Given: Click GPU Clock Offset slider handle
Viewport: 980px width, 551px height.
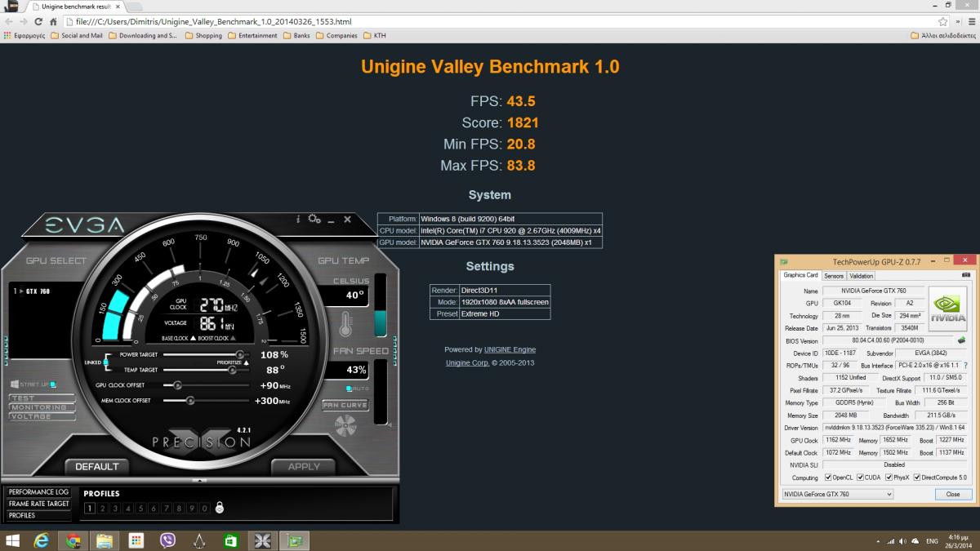Looking at the screenshot, I should 177,385.
